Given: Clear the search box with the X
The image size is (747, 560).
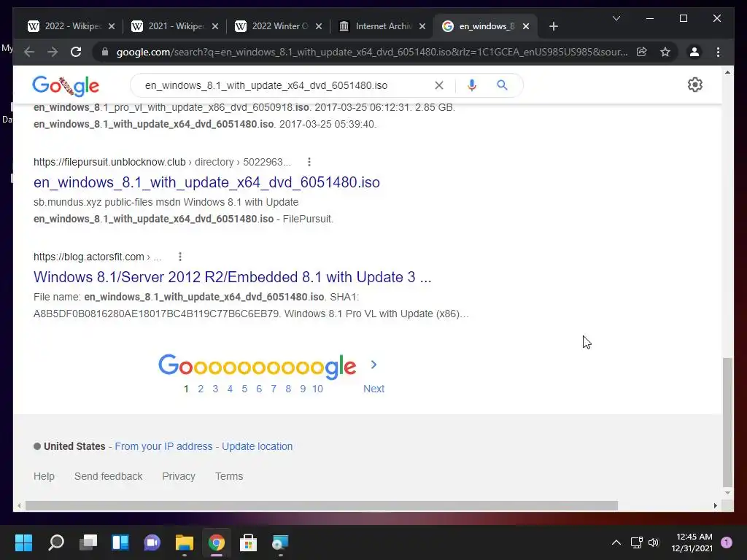Looking at the screenshot, I should (x=438, y=85).
